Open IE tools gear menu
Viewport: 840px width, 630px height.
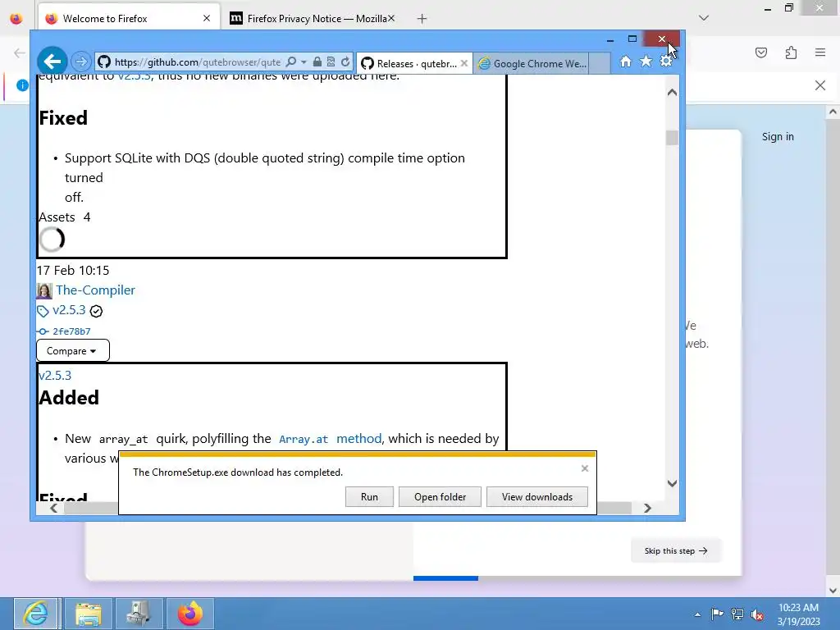tap(666, 62)
